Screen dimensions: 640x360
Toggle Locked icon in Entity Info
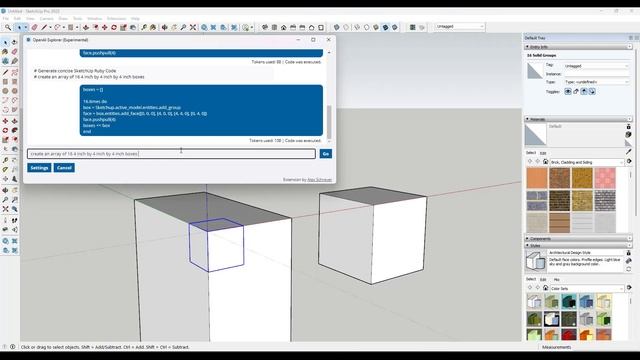point(576,91)
